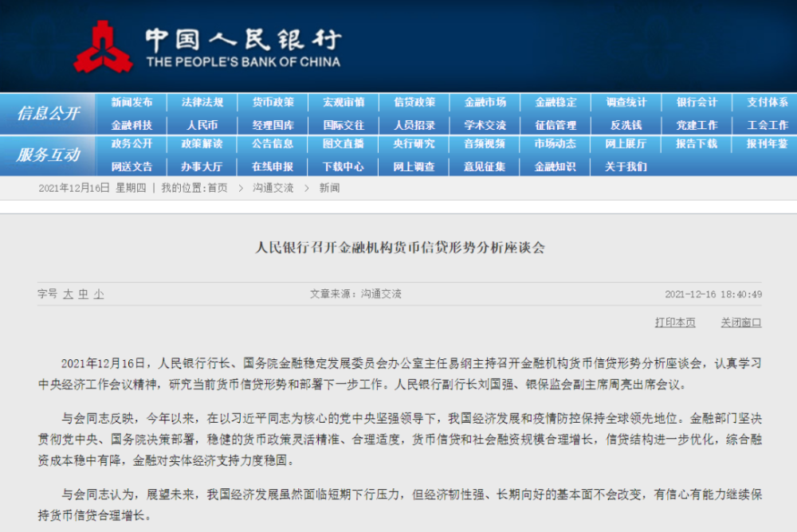Open 政务公开 menu item
Image resolution: width=797 pixels, height=532 pixels.
[132, 144]
